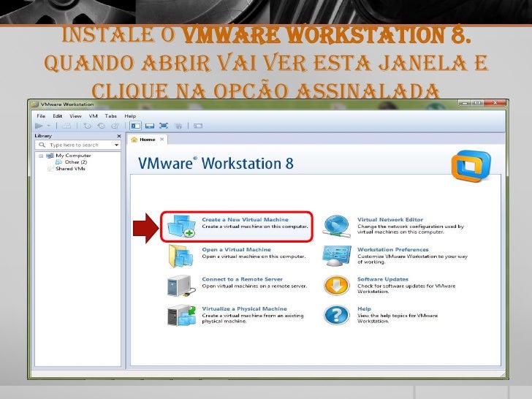Close the Home tab
Image resolution: width=532 pixels, height=399 pixels.
click(x=161, y=139)
